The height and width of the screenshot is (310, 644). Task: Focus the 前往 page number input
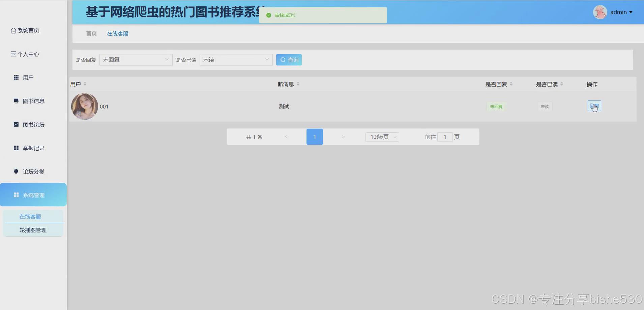[x=445, y=137]
